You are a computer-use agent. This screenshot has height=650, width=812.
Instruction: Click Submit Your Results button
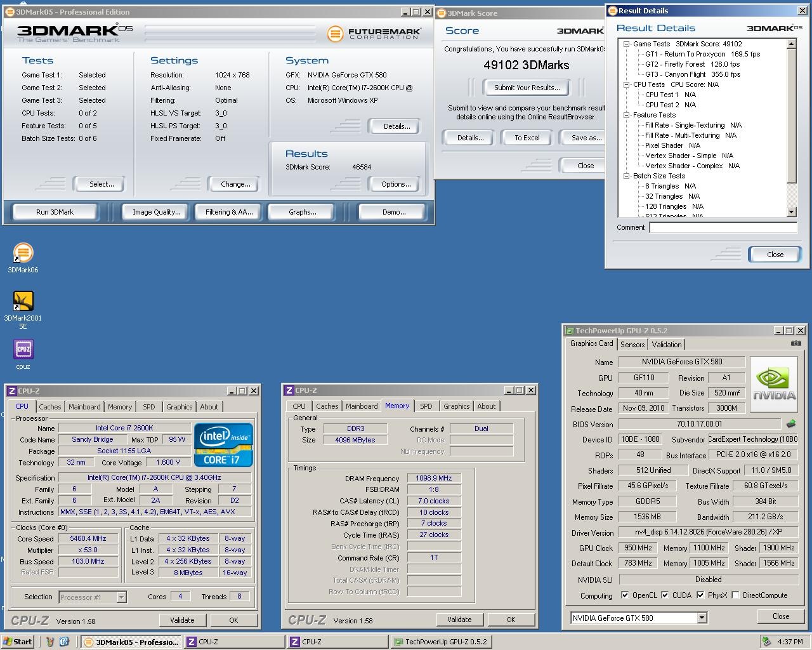point(527,88)
